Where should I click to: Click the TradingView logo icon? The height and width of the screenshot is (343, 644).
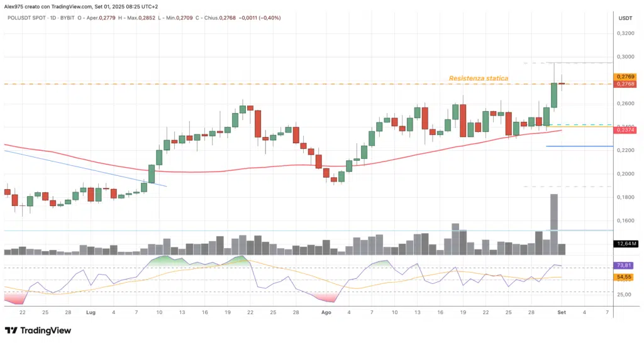(11, 330)
